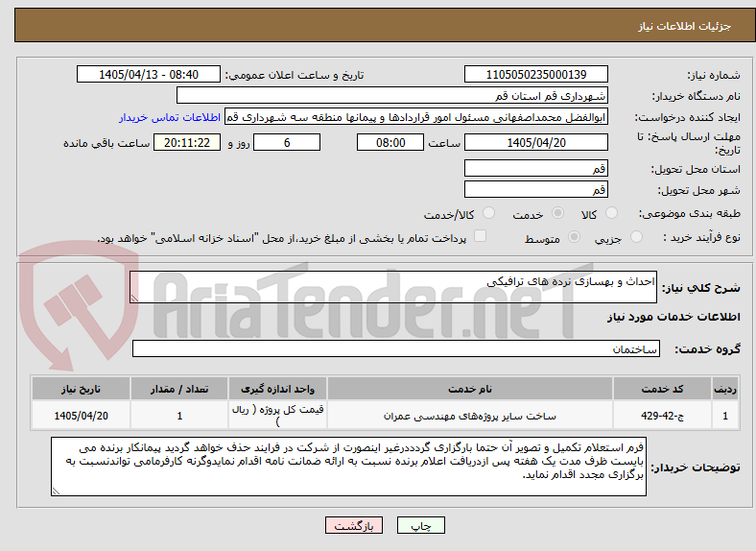
Task: Click the اطلاعات خدمات مورد نیاز heading
Action: pyautogui.click(x=673, y=317)
